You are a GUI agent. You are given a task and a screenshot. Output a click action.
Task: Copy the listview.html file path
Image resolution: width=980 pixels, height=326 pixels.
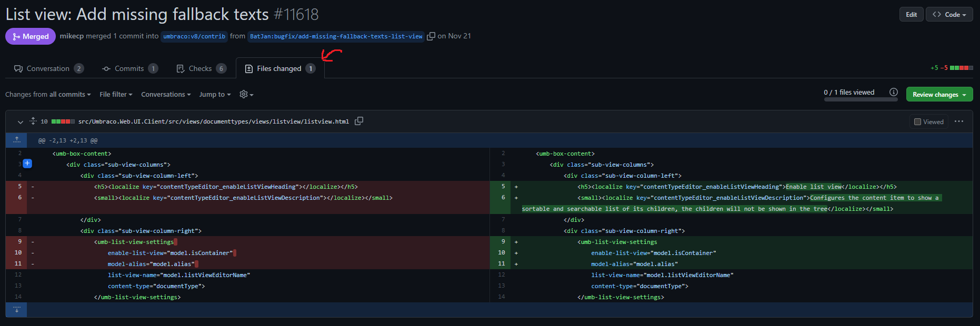point(359,121)
